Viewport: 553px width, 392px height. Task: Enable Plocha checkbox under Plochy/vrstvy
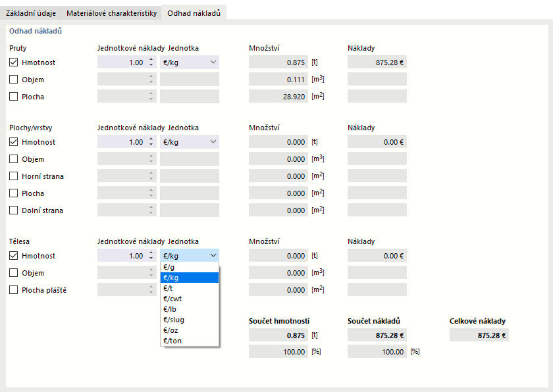pyautogui.click(x=13, y=193)
